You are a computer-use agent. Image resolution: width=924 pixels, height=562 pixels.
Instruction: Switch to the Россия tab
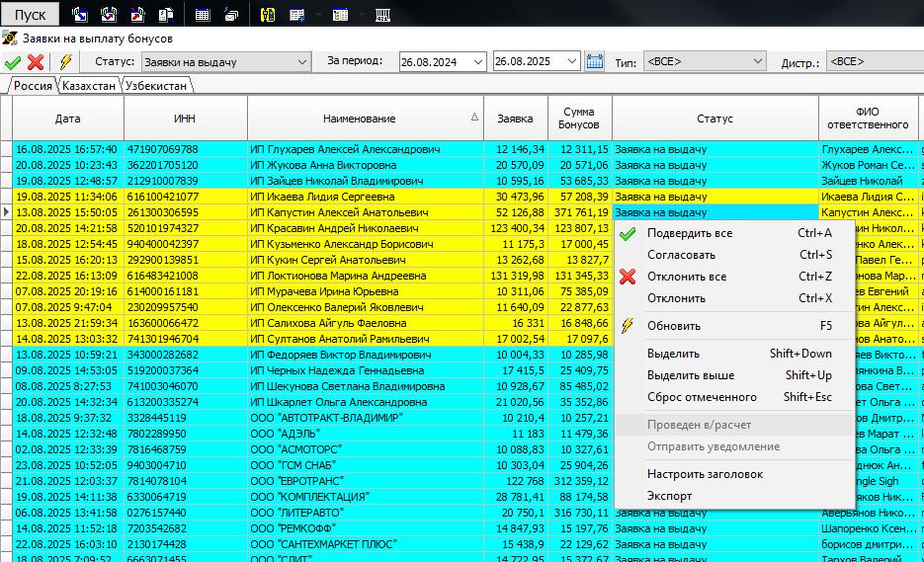click(33, 85)
